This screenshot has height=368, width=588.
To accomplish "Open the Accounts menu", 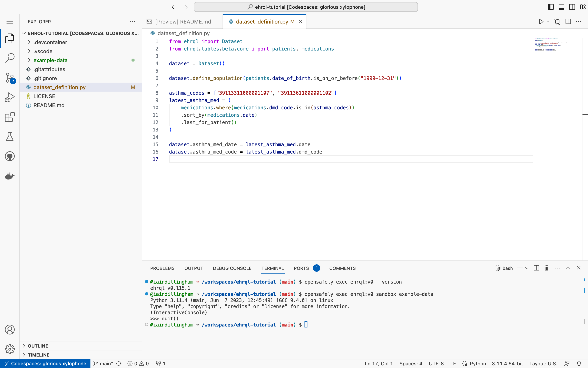I will click(x=10, y=330).
